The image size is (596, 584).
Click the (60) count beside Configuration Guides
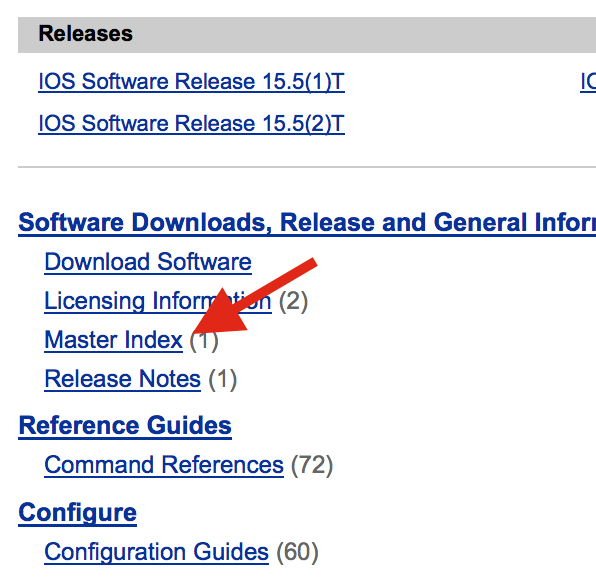coord(297,552)
